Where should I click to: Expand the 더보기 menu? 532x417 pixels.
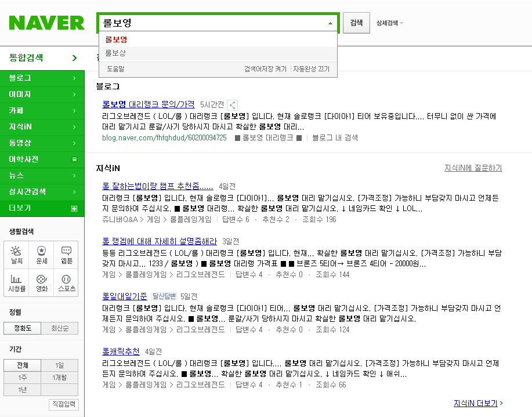42,208
